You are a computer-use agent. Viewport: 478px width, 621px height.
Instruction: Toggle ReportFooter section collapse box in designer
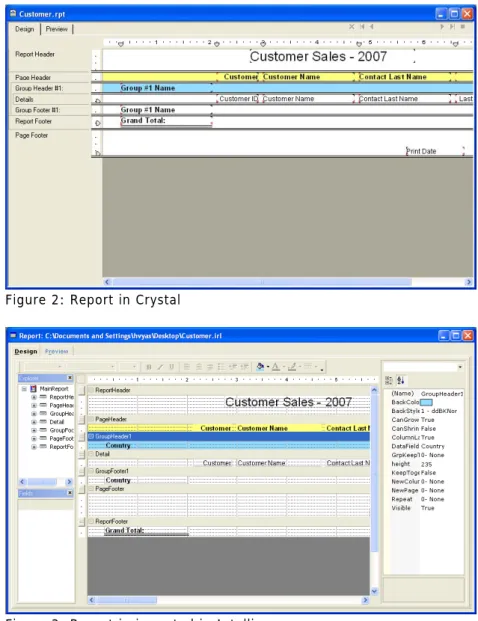tap(91, 522)
